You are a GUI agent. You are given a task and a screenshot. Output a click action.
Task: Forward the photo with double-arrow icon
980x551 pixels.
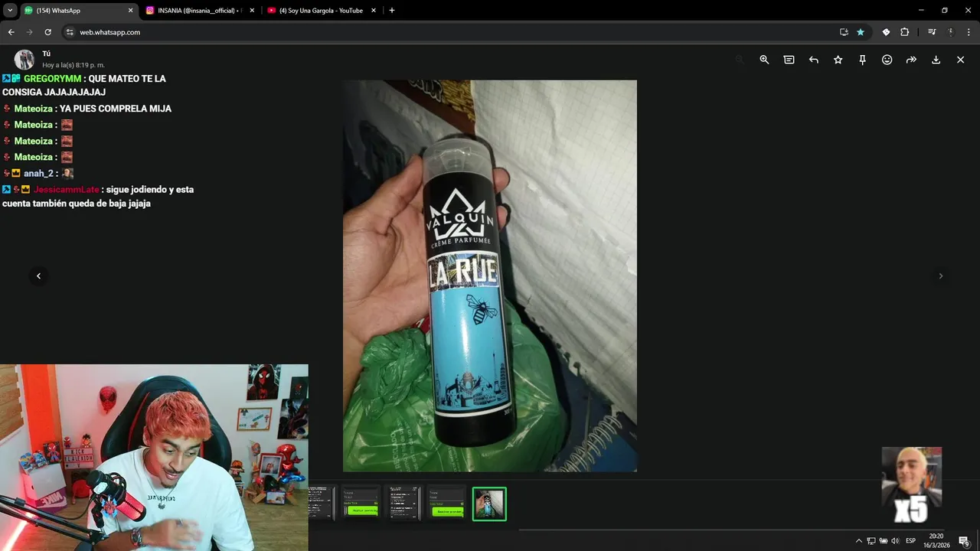coord(911,60)
